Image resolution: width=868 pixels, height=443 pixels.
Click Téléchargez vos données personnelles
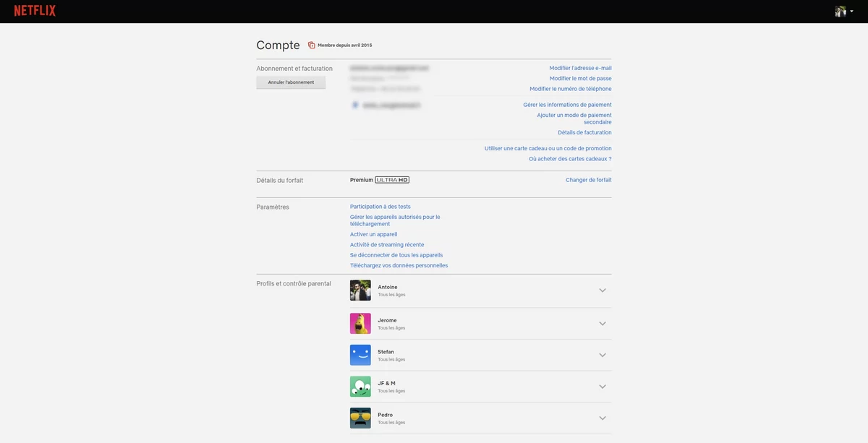(x=399, y=265)
